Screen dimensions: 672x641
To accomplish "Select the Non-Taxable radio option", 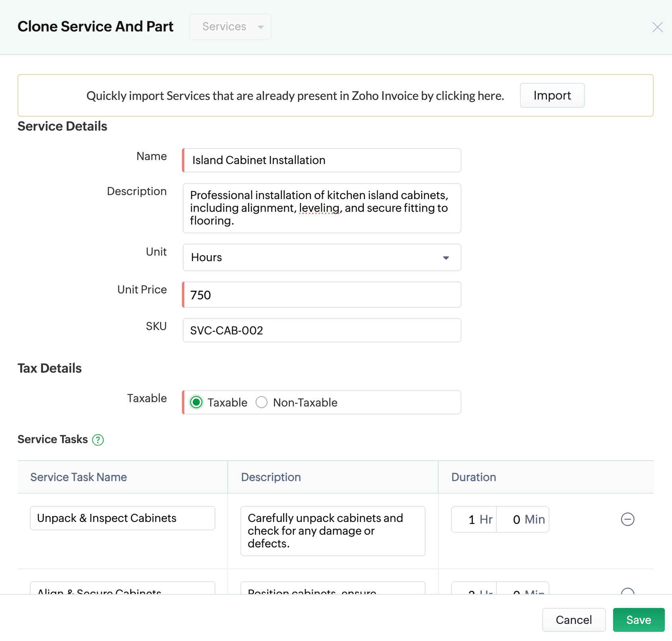I will tap(262, 403).
